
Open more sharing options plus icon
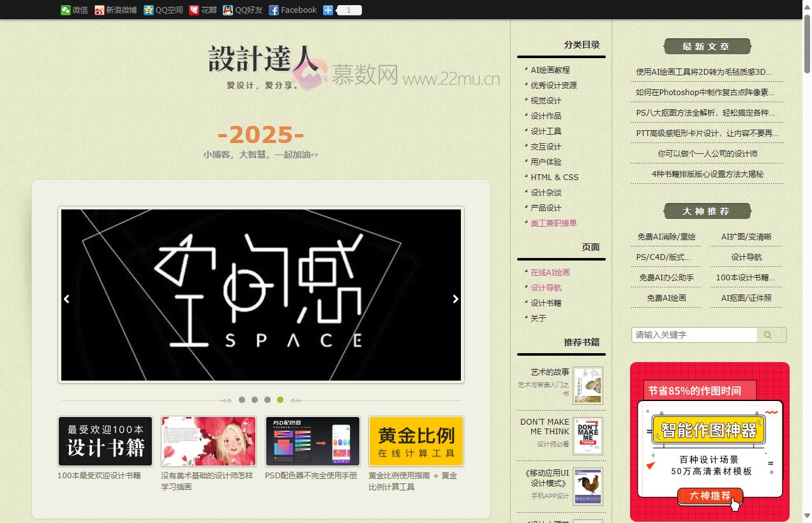328,10
